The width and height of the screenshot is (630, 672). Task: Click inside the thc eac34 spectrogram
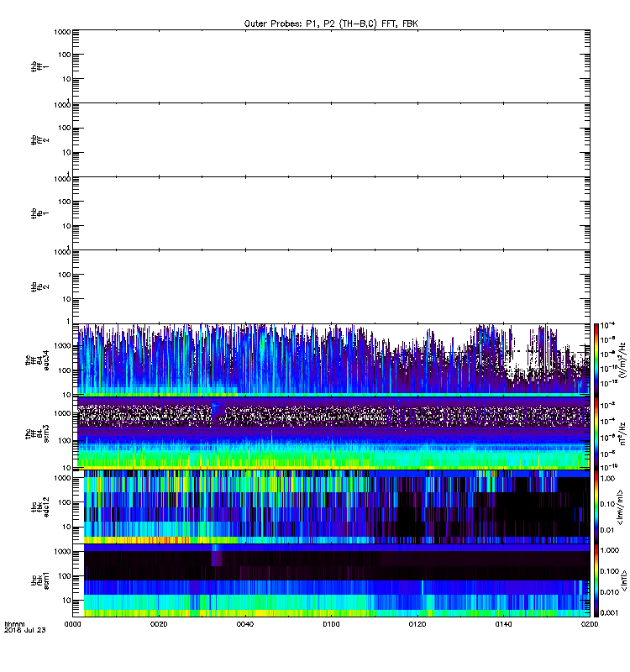[331, 360]
